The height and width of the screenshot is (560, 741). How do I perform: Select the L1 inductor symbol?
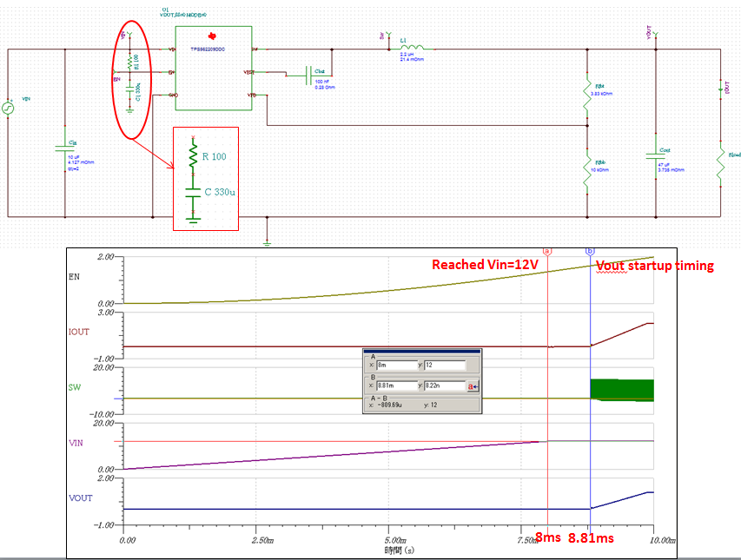411,47
